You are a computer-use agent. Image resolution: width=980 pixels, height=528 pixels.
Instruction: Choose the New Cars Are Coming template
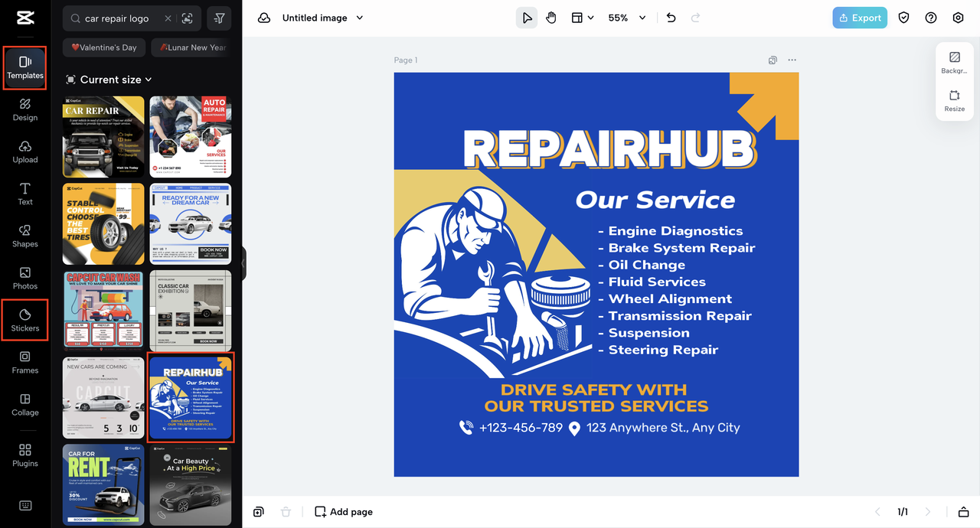(x=103, y=398)
